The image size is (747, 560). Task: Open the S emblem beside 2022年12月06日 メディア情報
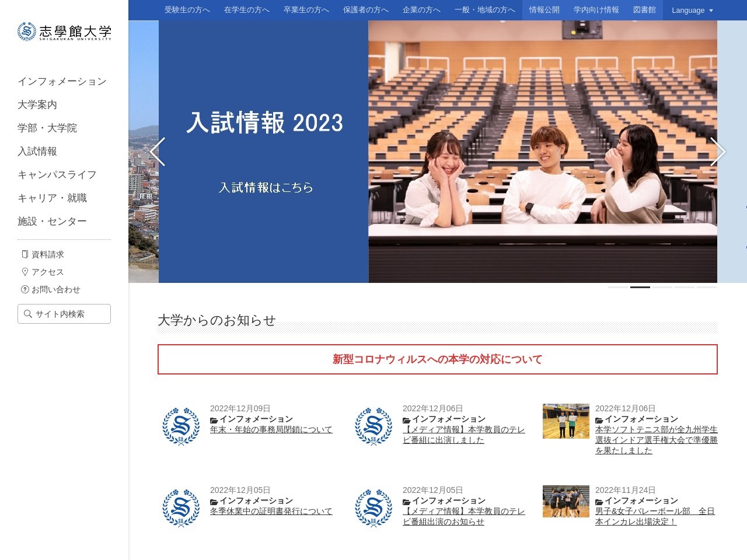[x=373, y=426]
